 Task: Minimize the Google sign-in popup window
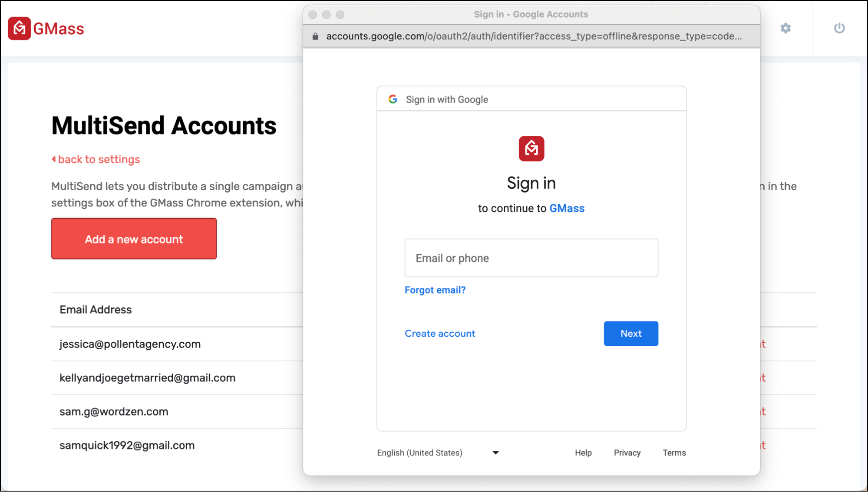(x=327, y=15)
